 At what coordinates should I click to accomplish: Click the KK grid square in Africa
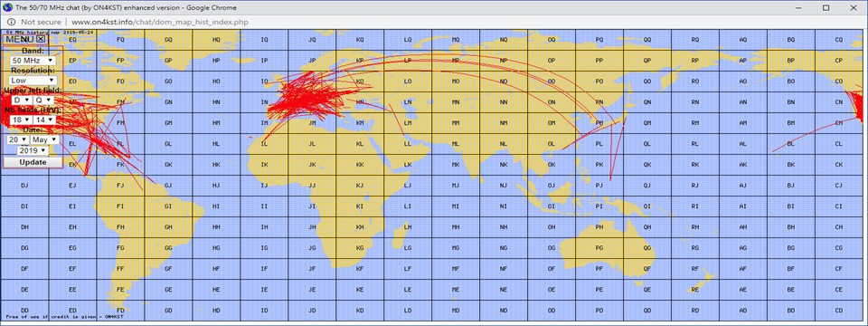click(x=360, y=165)
